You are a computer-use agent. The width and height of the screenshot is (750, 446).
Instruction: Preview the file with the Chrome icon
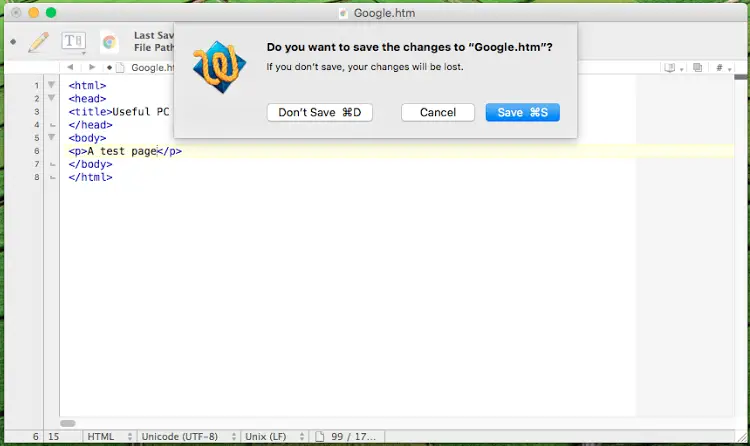click(109, 42)
